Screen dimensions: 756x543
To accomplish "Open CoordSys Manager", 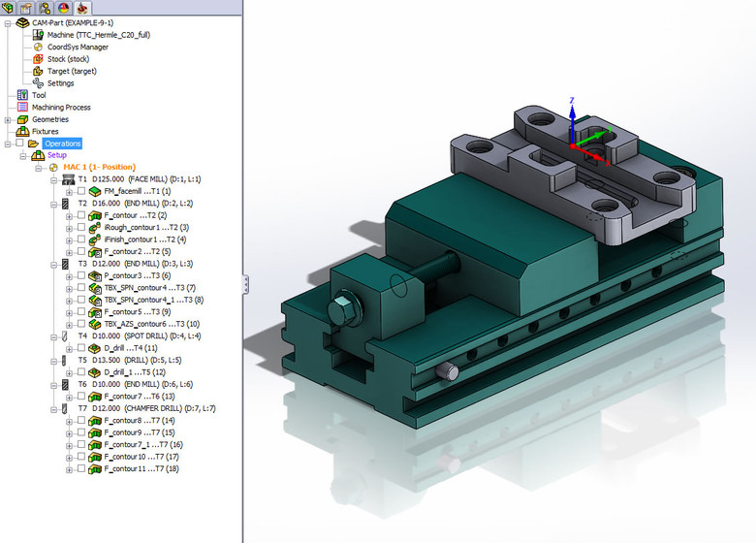I will tap(78, 47).
